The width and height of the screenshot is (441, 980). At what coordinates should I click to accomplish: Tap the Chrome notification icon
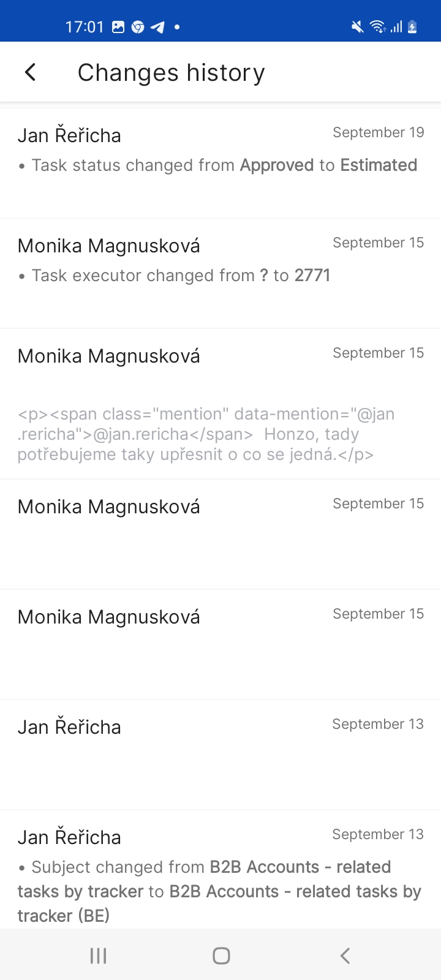[138, 27]
